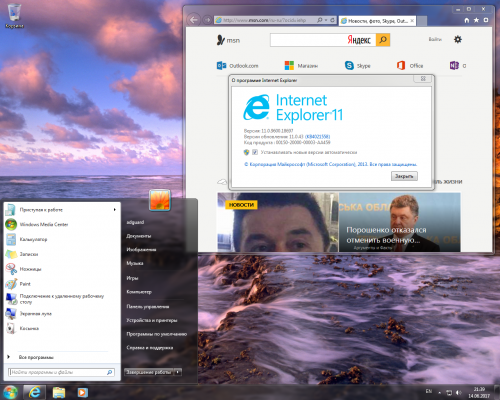Click the Start orb button
The image size is (500, 400).
[x=11, y=392]
